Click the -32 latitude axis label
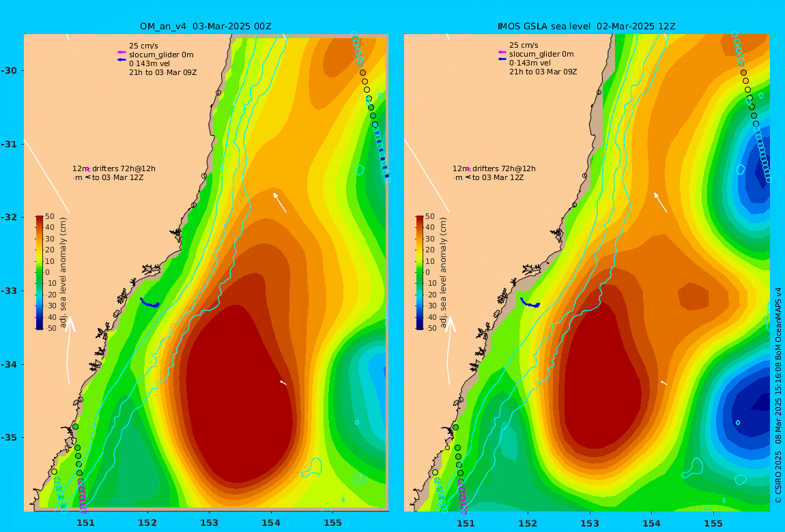 pos(8,217)
